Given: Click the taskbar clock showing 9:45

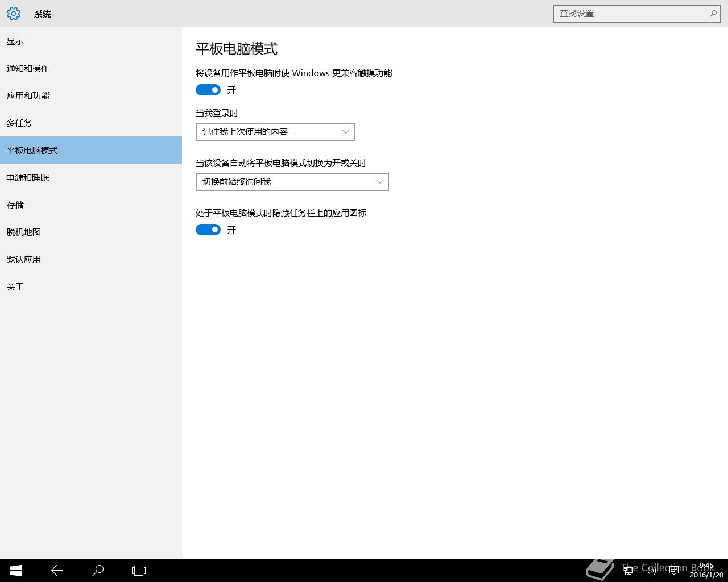Looking at the screenshot, I should click(706, 571).
